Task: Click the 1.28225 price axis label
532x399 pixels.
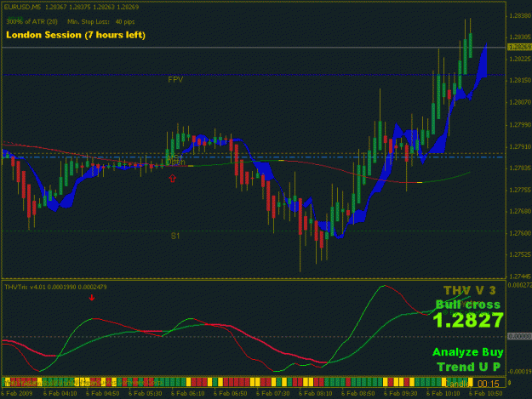Action: pos(520,60)
